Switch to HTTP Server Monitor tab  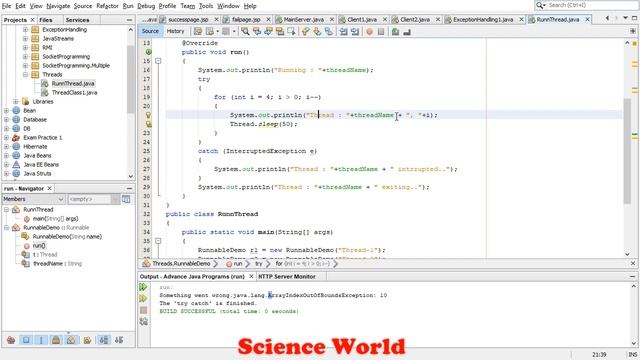tap(287, 277)
